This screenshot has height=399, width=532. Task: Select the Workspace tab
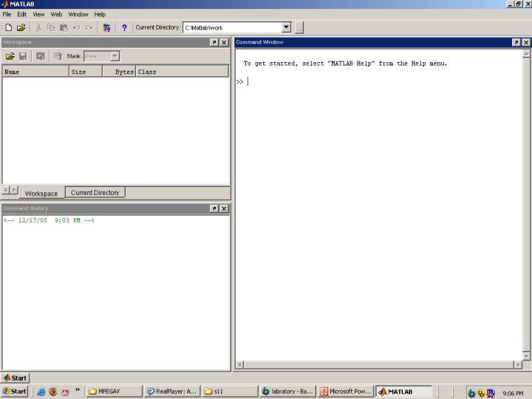[41, 194]
